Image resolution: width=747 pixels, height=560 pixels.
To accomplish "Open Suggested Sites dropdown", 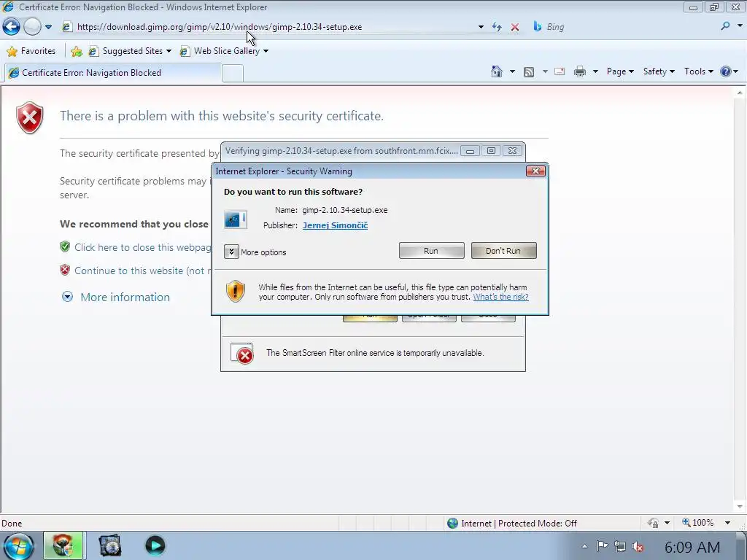I will tap(131, 51).
